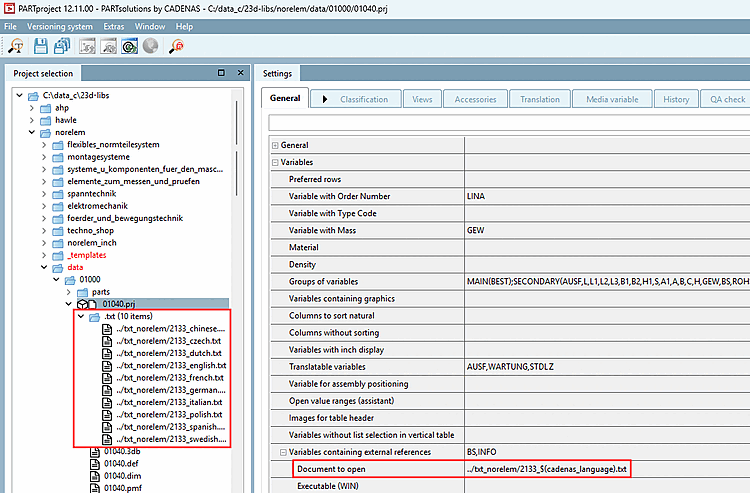Open the Extras menu
This screenshot has width=750, height=493.
114,24
